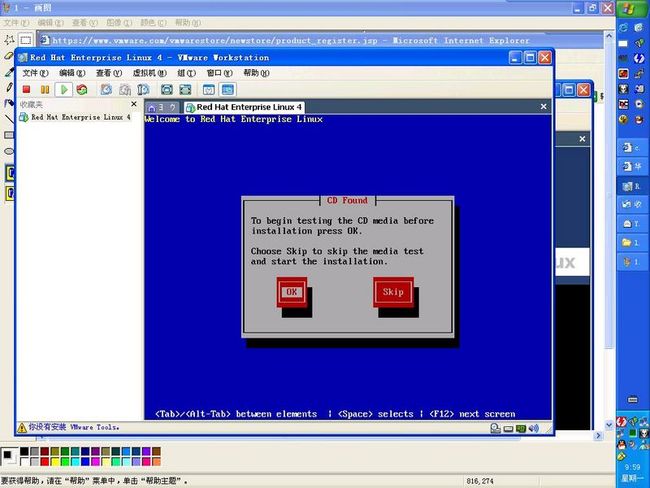Click the Reset virtual machine toolbar icon
Screen dimensions: 650x488
point(82,90)
